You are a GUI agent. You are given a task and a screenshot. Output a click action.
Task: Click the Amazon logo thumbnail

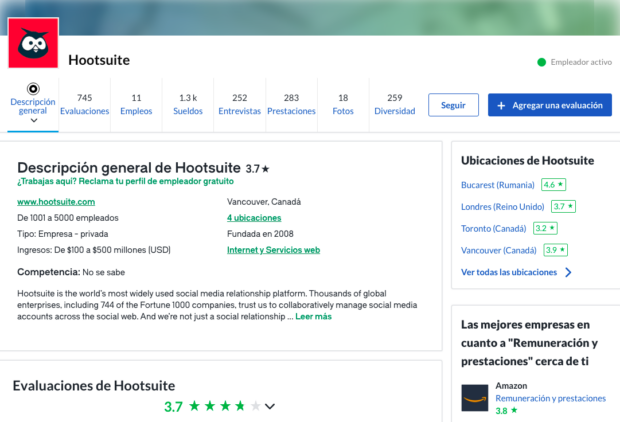click(474, 398)
